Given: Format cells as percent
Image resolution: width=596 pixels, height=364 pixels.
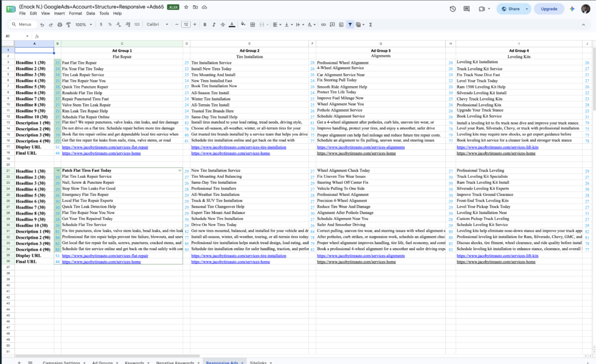Looking at the screenshot, I should [x=110, y=24].
